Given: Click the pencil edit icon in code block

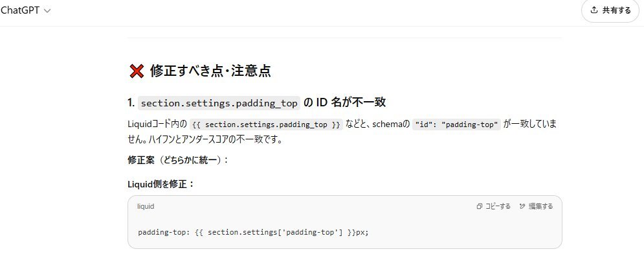Looking at the screenshot, I should point(522,207).
